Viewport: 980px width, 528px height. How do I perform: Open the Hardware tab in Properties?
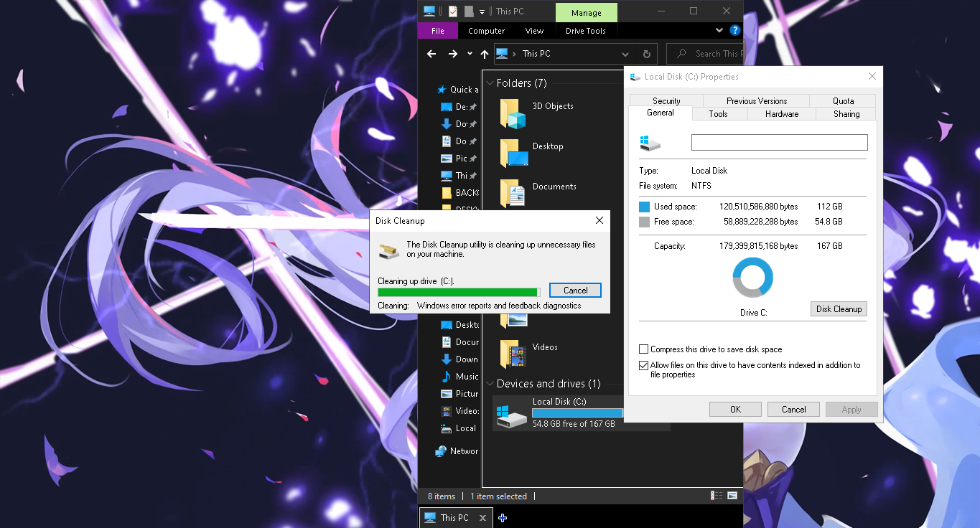(x=782, y=114)
